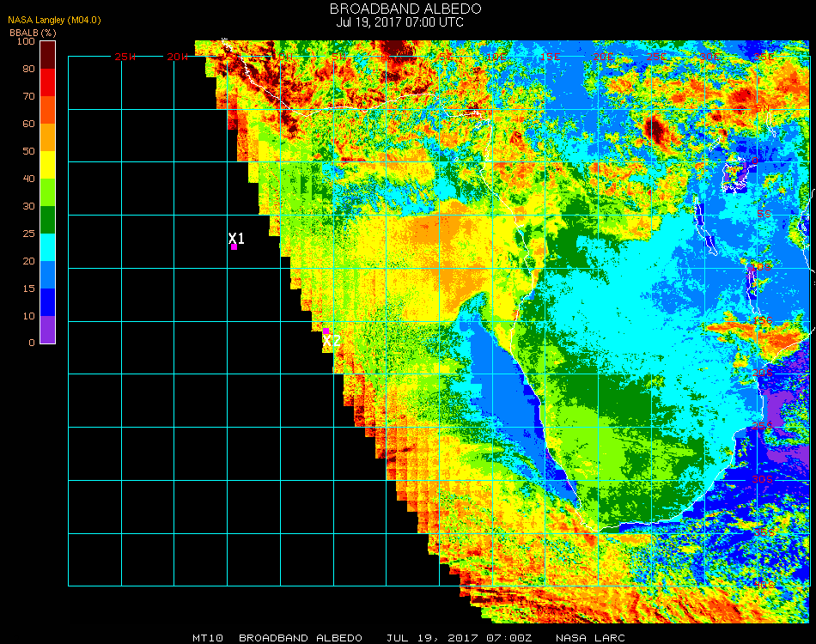Click the '30S' latitude label
This screenshot has width=816, height=644.
763,479
